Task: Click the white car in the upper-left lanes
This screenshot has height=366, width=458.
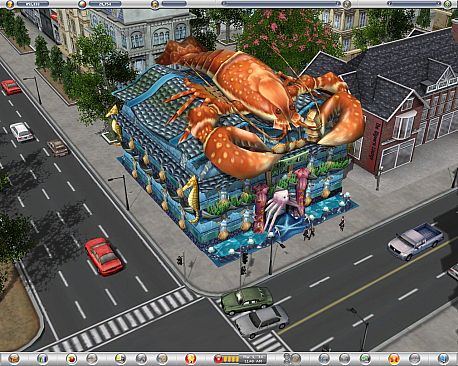Action: tap(21, 132)
